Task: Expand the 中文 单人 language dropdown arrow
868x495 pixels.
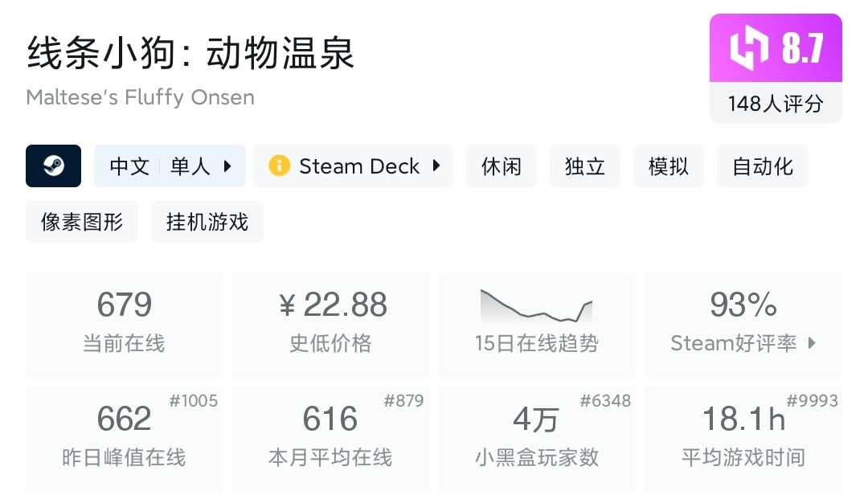Action: click(x=227, y=166)
